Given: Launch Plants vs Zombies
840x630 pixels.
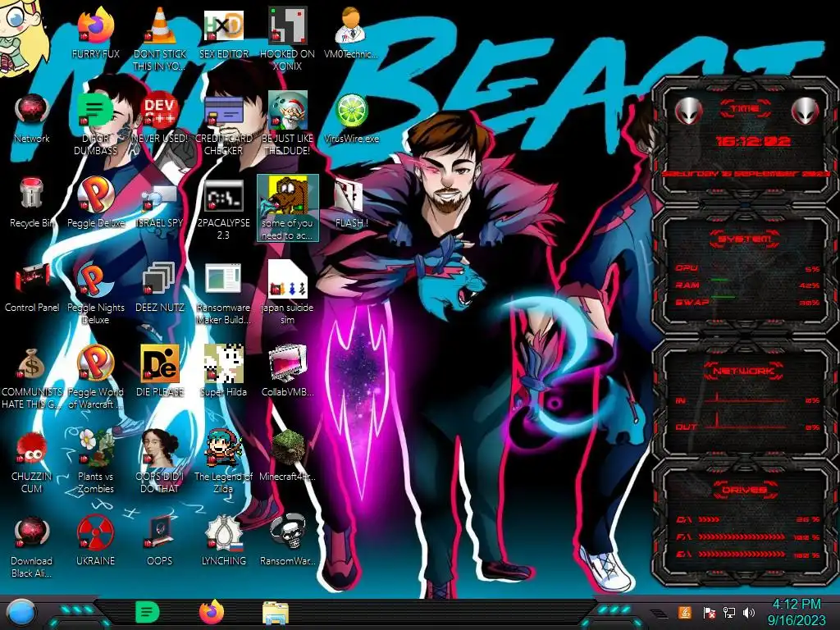Looking at the screenshot, I should coord(95,462).
